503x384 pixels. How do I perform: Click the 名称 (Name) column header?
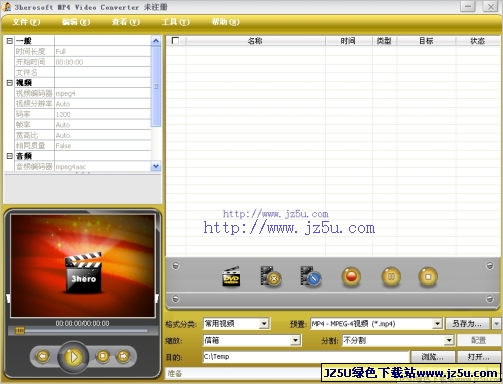(255, 41)
